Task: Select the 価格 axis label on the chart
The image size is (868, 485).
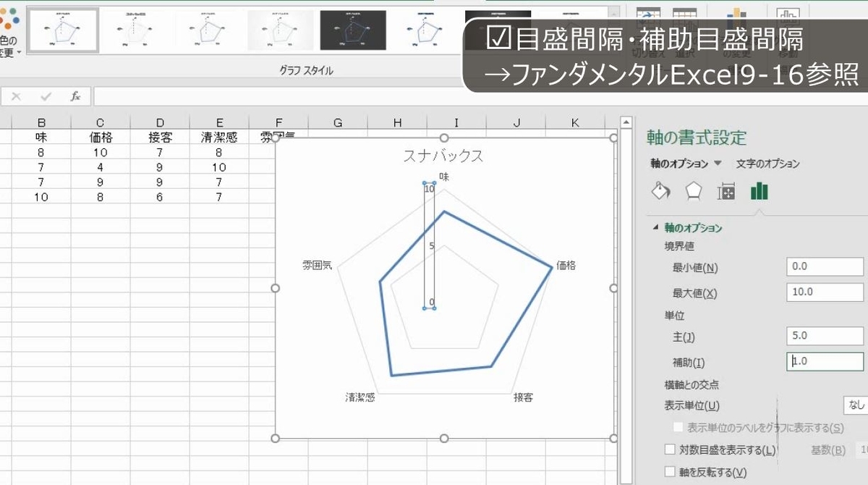Action: pos(566,265)
